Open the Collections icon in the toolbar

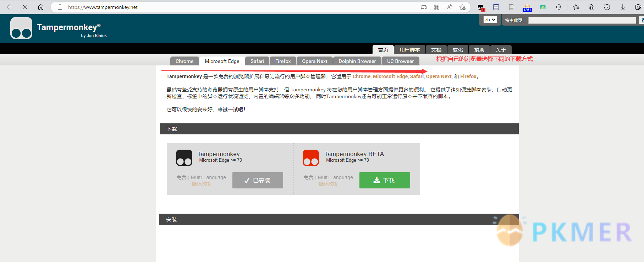point(591,7)
